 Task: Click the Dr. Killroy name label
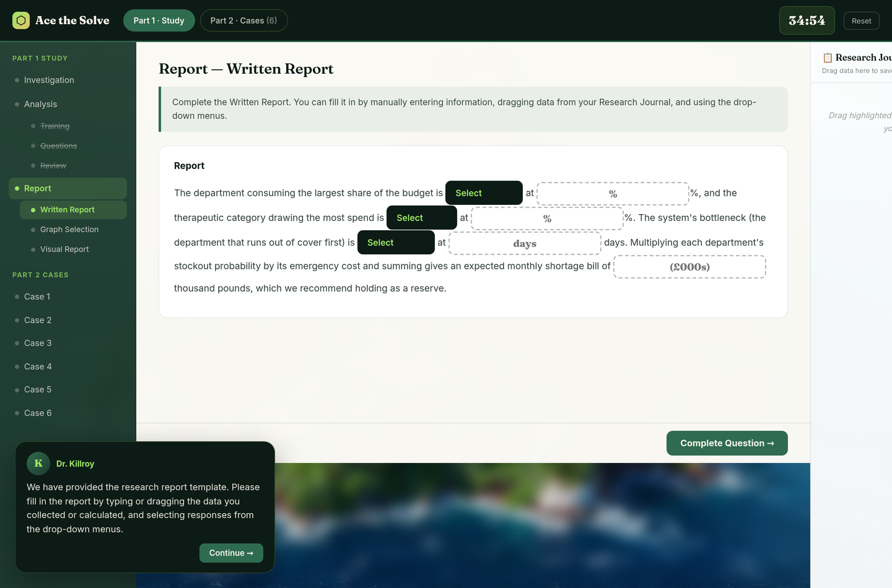click(x=75, y=464)
